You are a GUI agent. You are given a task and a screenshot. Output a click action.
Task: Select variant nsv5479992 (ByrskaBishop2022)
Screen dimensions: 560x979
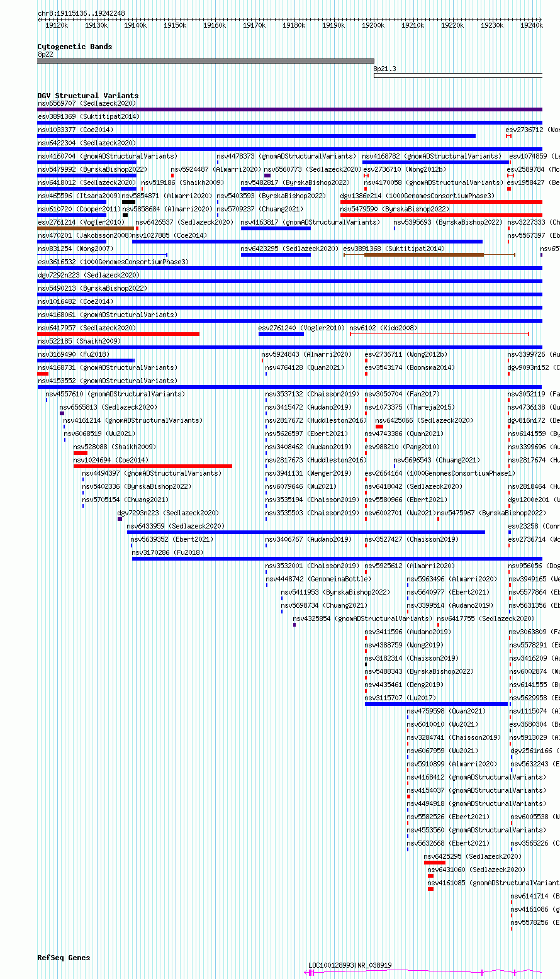(92, 169)
